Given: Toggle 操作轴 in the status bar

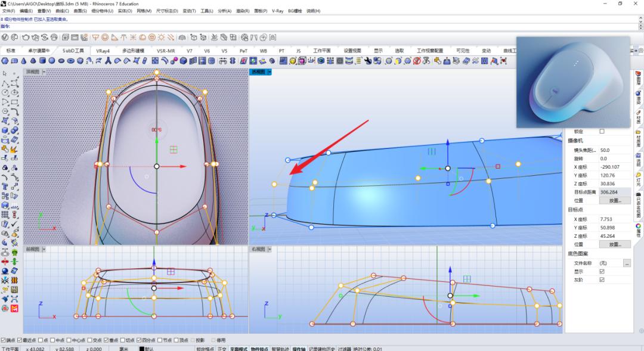Looking at the screenshot, I should 299,349.
